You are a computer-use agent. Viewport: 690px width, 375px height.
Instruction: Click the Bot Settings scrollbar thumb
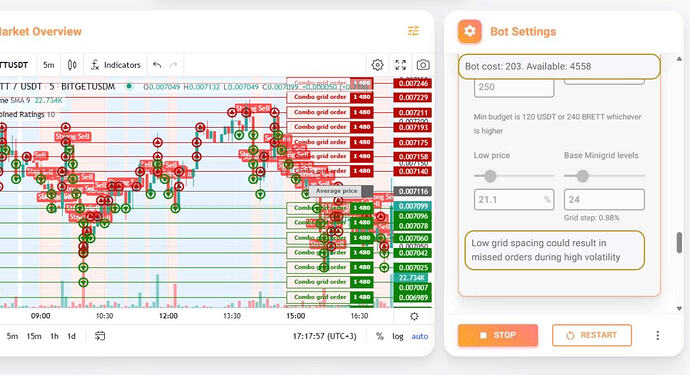[x=679, y=243]
